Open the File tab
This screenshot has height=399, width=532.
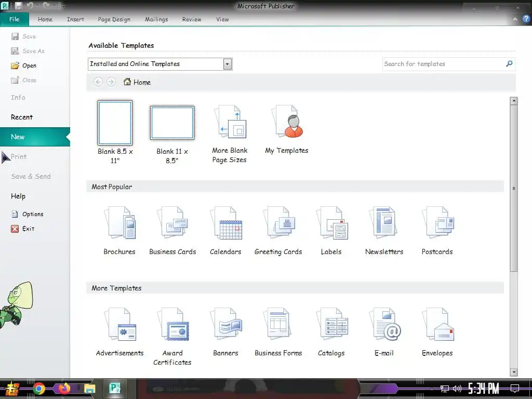pyautogui.click(x=14, y=19)
